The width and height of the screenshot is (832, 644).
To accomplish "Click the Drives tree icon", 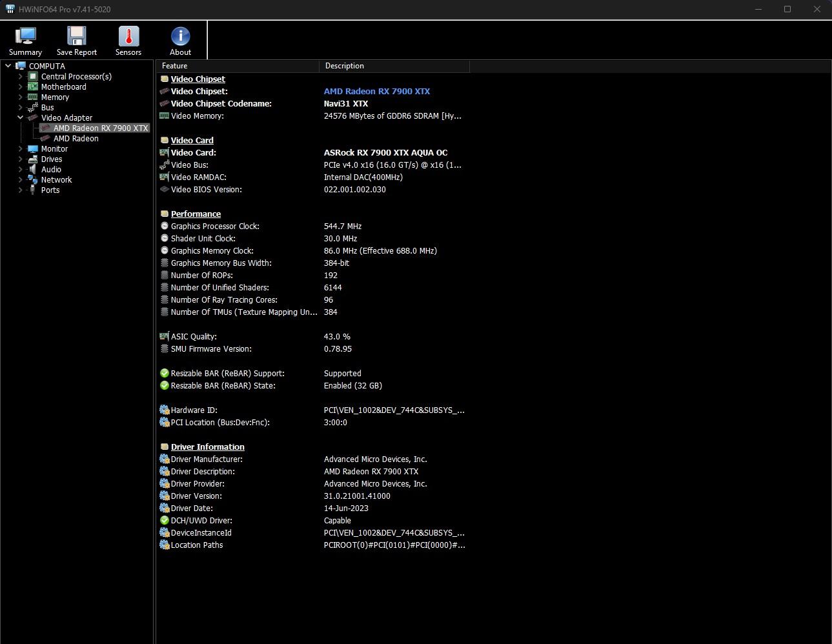I will (33, 159).
